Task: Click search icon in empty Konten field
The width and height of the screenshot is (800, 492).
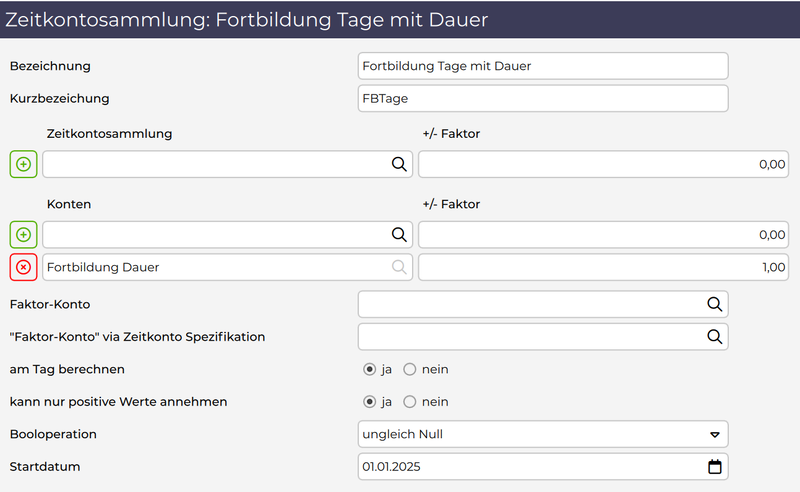Action: point(398,235)
